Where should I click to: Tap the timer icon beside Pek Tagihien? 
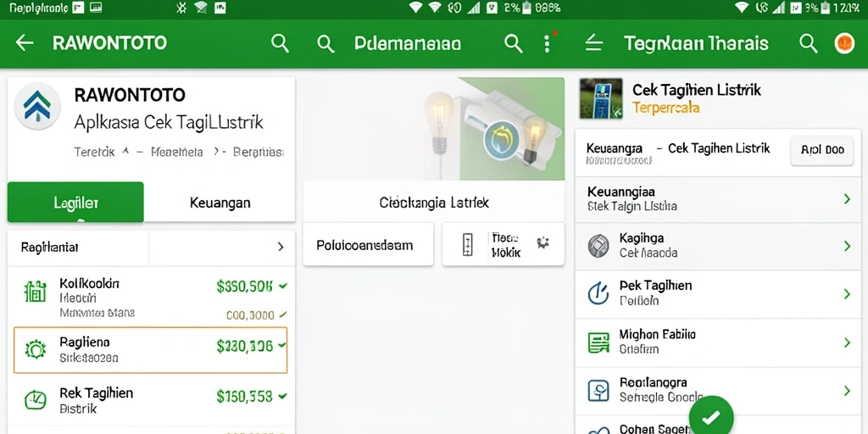point(598,293)
